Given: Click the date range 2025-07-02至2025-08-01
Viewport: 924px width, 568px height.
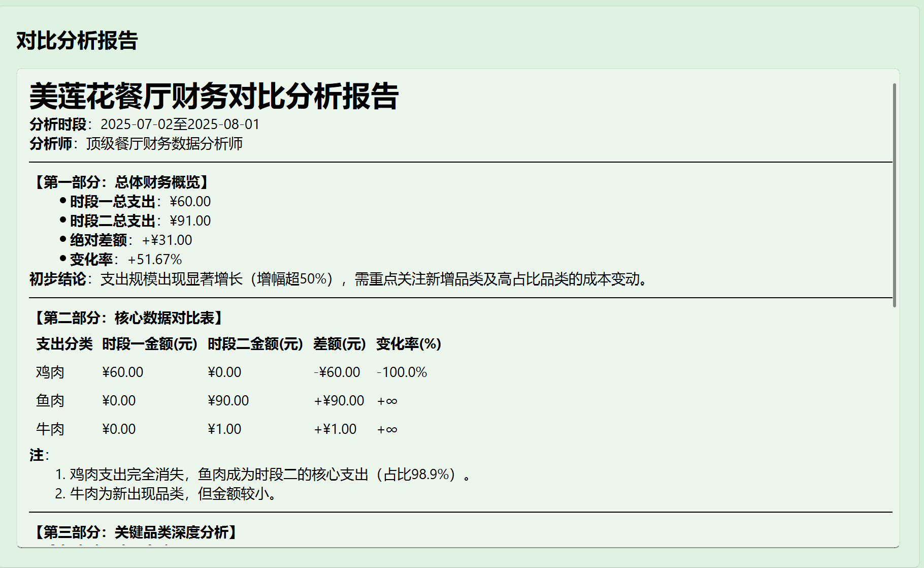Looking at the screenshot, I should (x=180, y=124).
